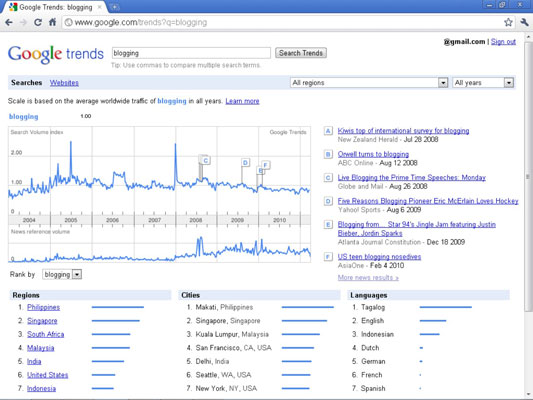Click the Dutch language entry

click(x=370, y=348)
